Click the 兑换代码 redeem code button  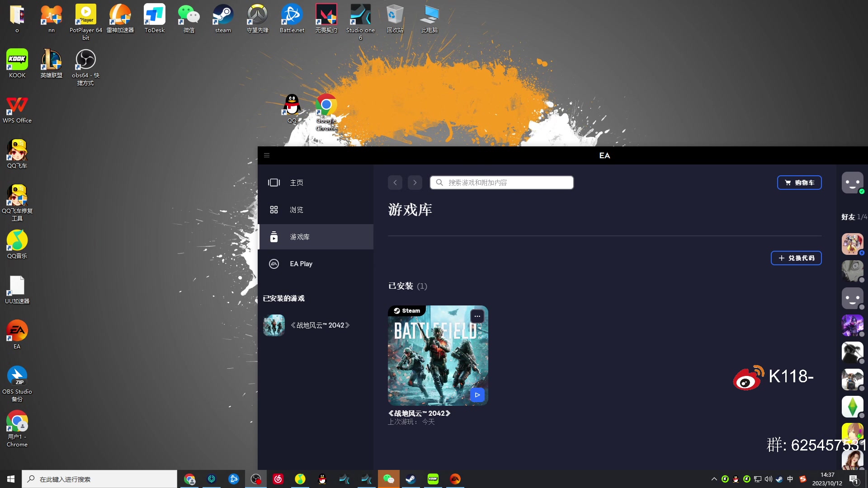796,258
